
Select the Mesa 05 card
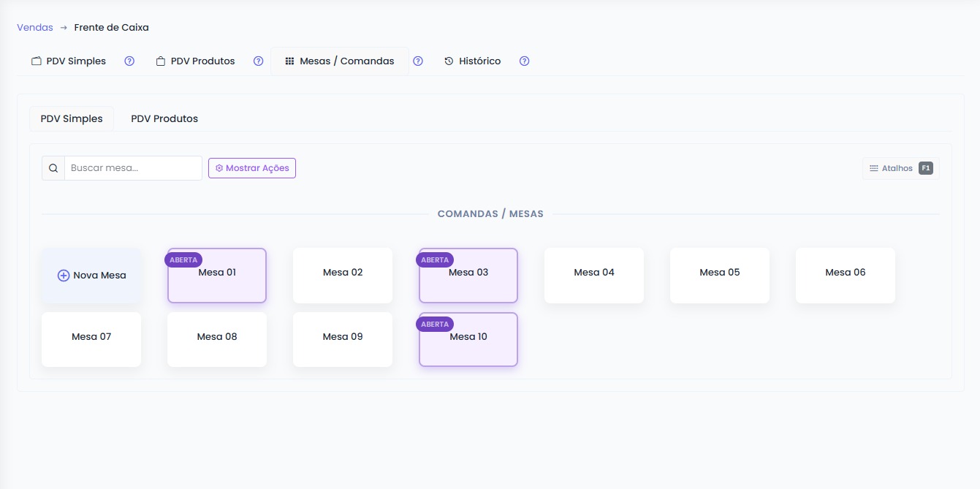click(x=720, y=276)
